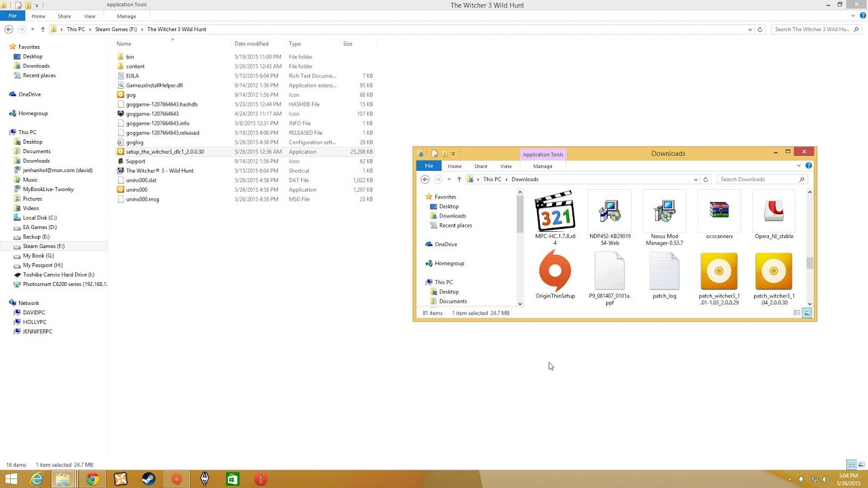Viewport: 868px width, 488px height.
Task: Open View tab in Witcher 3 window
Action: pos(90,16)
